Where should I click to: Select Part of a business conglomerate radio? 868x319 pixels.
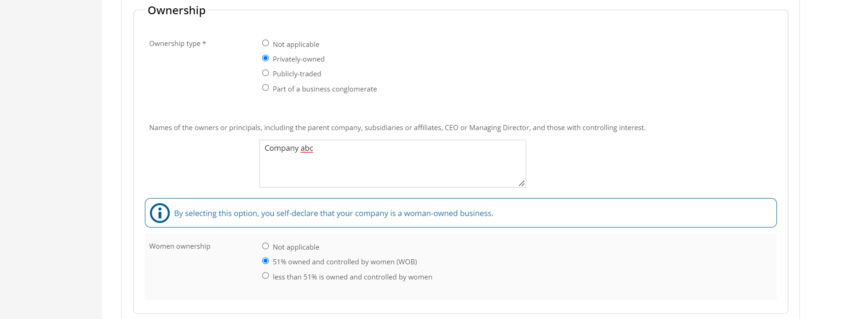pyautogui.click(x=265, y=88)
